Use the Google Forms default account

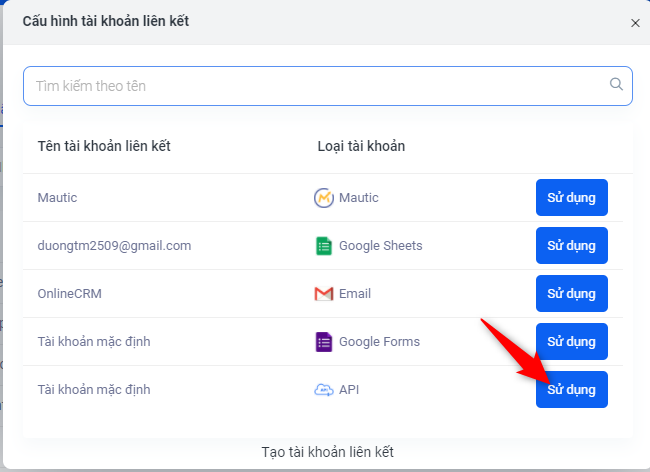pyautogui.click(x=572, y=342)
